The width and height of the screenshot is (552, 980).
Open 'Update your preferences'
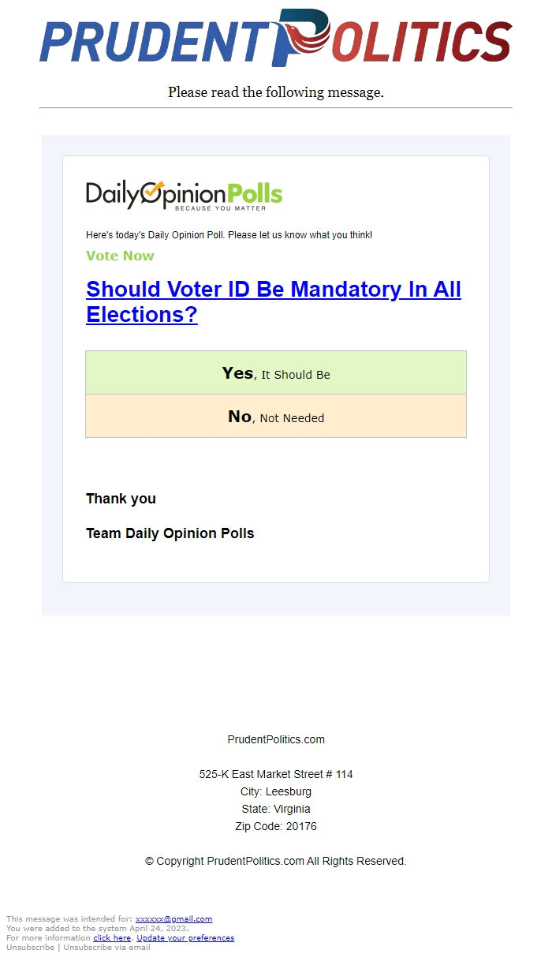point(185,937)
